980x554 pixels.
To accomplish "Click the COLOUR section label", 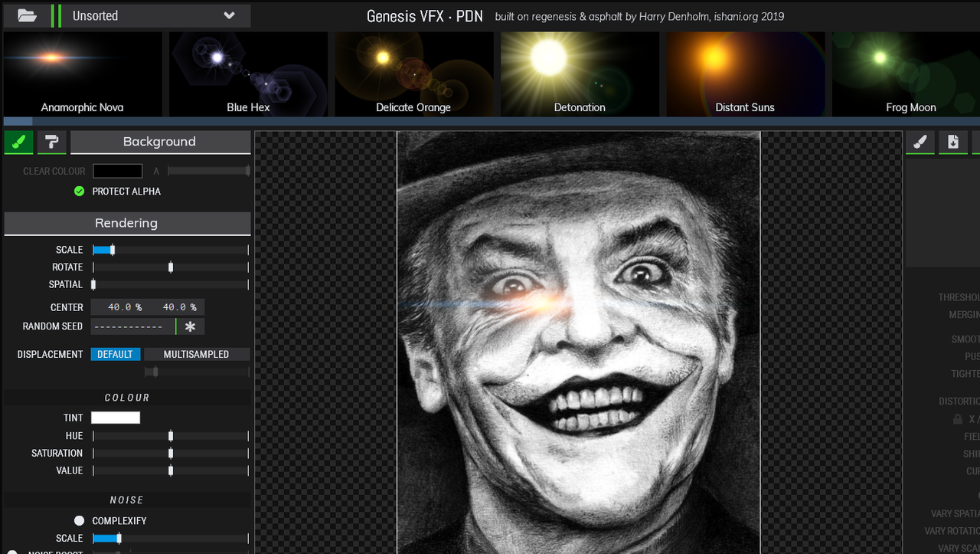I will pos(127,398).
